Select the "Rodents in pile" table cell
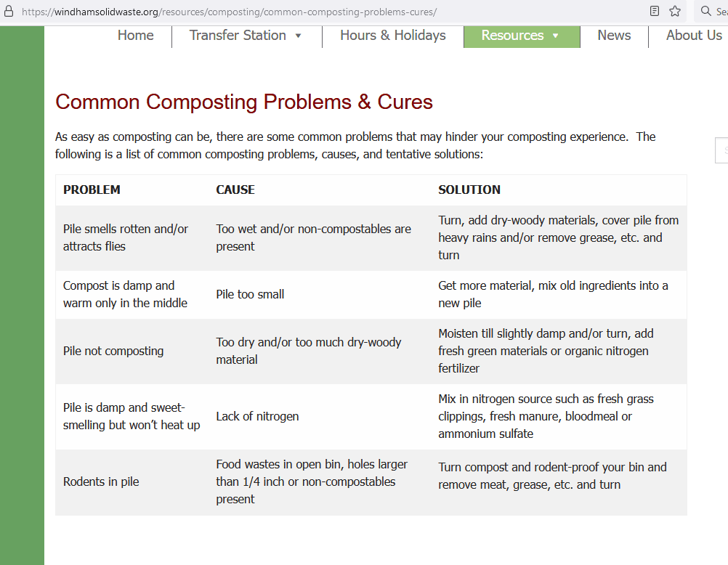728x565 pixels. click(x=101, y=481)
